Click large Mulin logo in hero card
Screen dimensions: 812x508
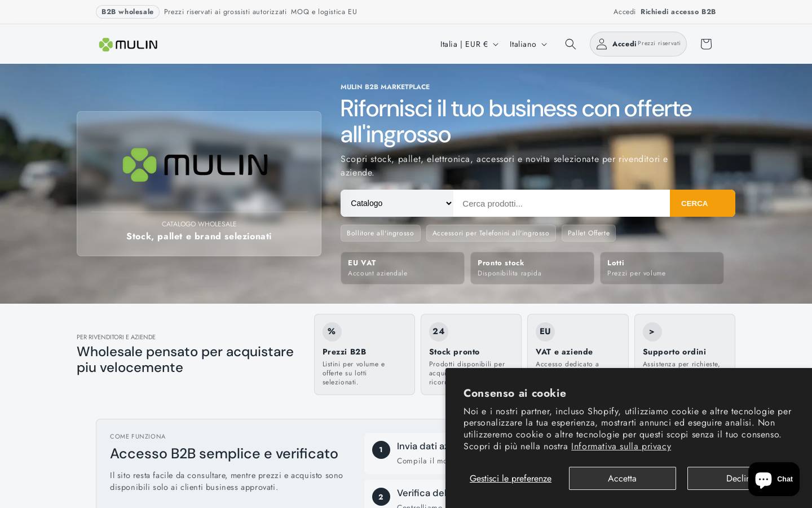(195, 165)
